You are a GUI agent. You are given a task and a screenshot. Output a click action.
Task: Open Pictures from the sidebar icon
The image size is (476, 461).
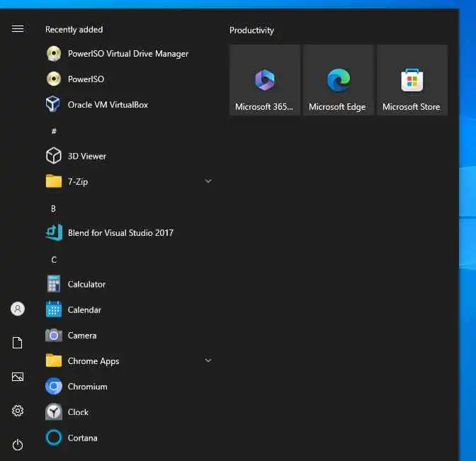click(x=18, y=377)
